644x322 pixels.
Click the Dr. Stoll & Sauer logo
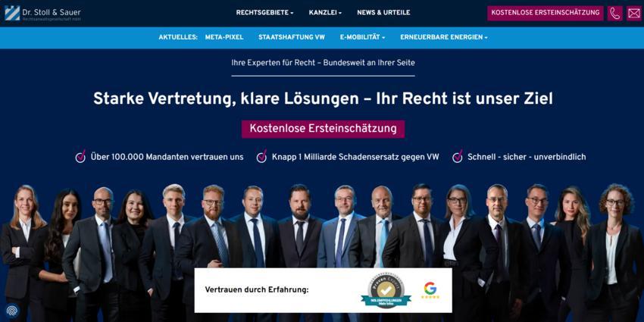click(42, 14)
